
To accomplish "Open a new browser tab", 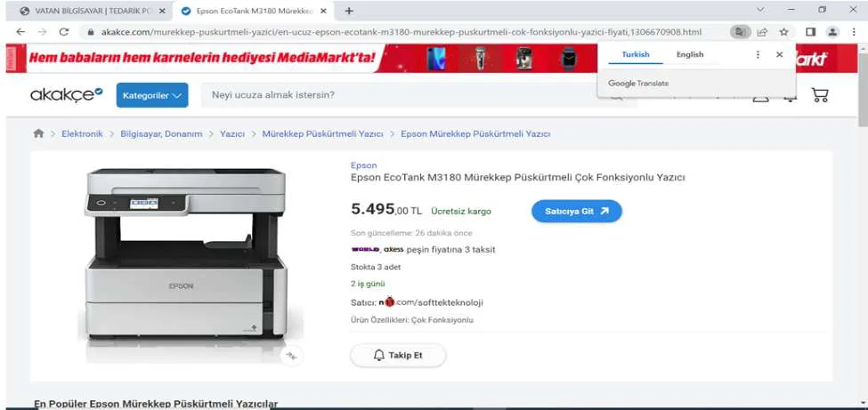I will pos(349,11).
